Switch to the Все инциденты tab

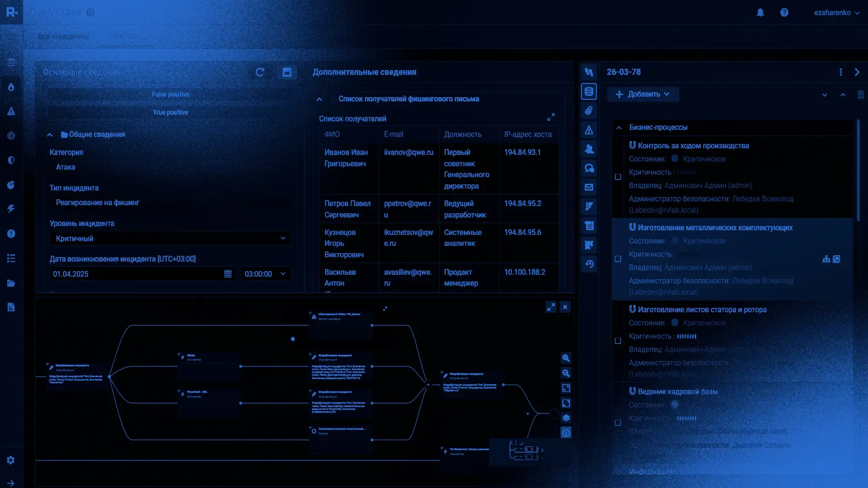pyautogui.click(x=63, y=36)
